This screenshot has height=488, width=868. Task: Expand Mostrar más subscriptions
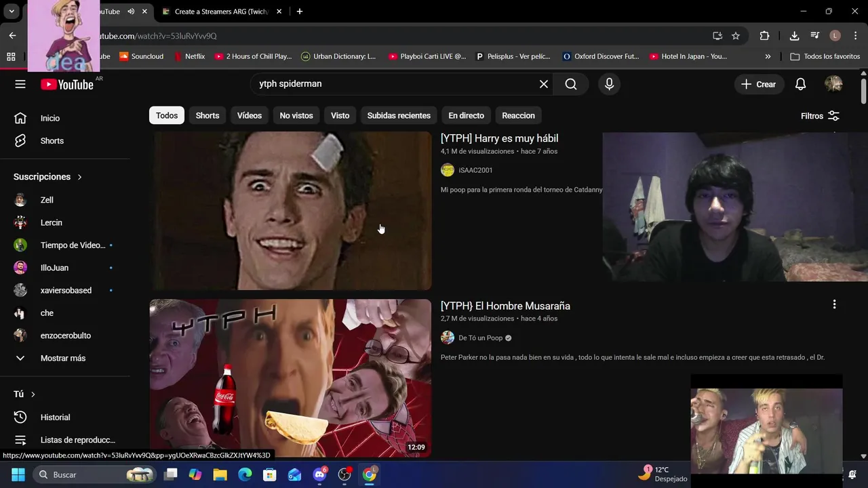(65, 358)
